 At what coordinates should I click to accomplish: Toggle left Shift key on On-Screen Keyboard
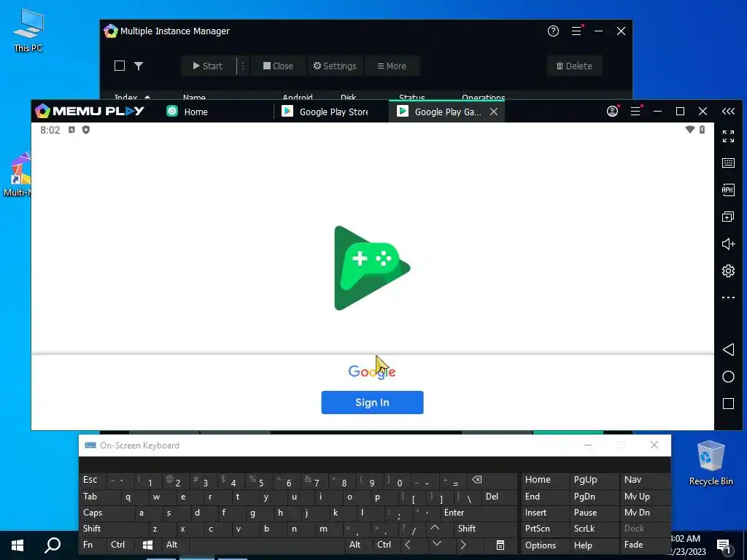[x=113, y=529]
